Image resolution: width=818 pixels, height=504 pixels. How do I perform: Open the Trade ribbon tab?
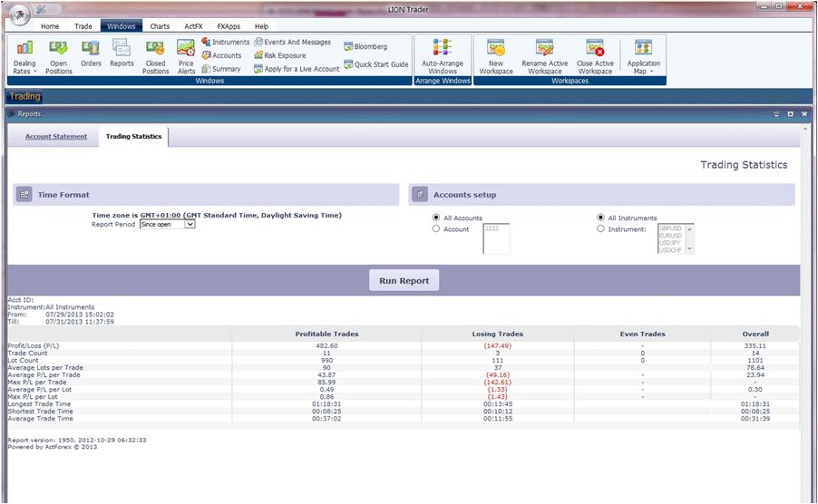click(83, 26)
